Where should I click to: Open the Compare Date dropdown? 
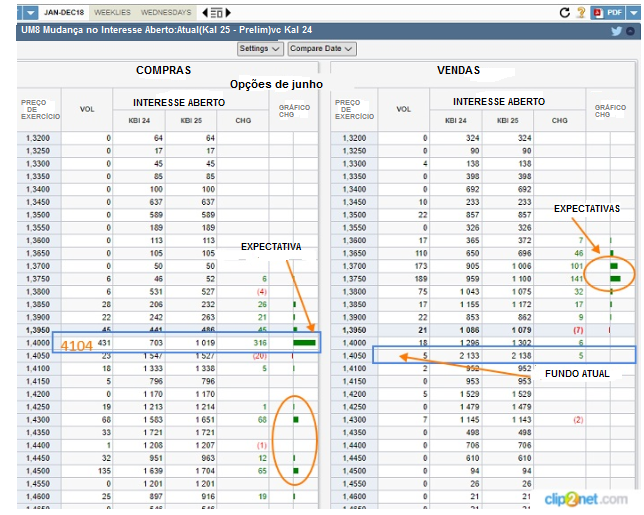pyautogui.click(x=321, y=48)
